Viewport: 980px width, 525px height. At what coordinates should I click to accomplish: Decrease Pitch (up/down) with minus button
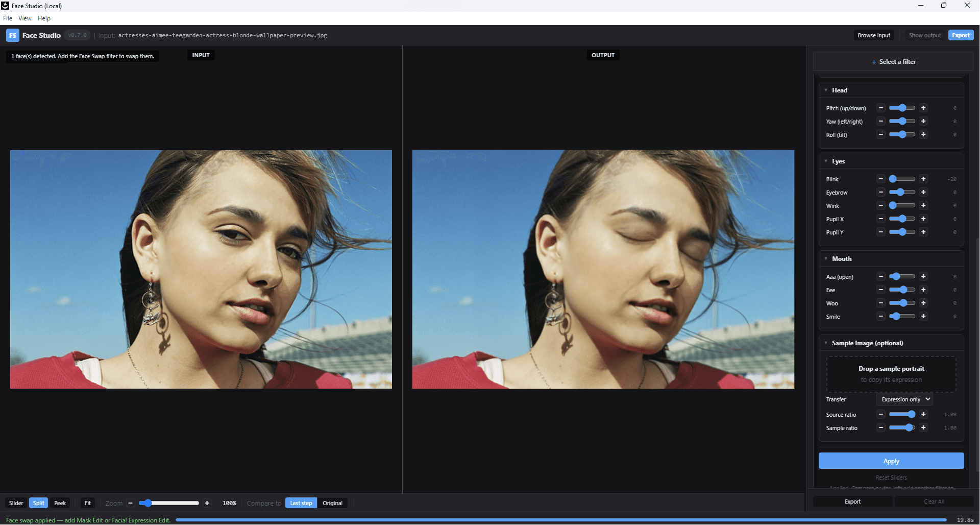[x=881, y=108]
